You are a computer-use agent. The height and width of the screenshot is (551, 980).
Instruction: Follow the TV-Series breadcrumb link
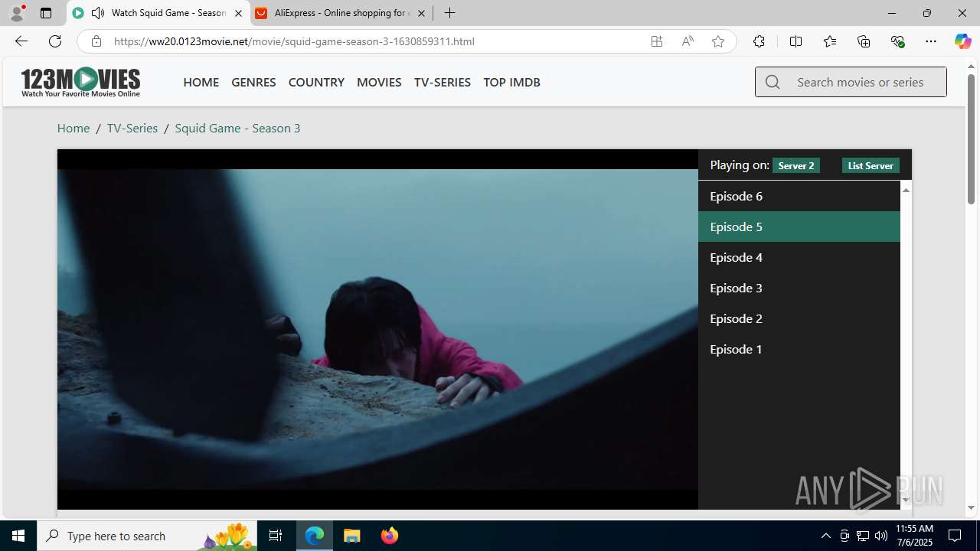(132, 128)
